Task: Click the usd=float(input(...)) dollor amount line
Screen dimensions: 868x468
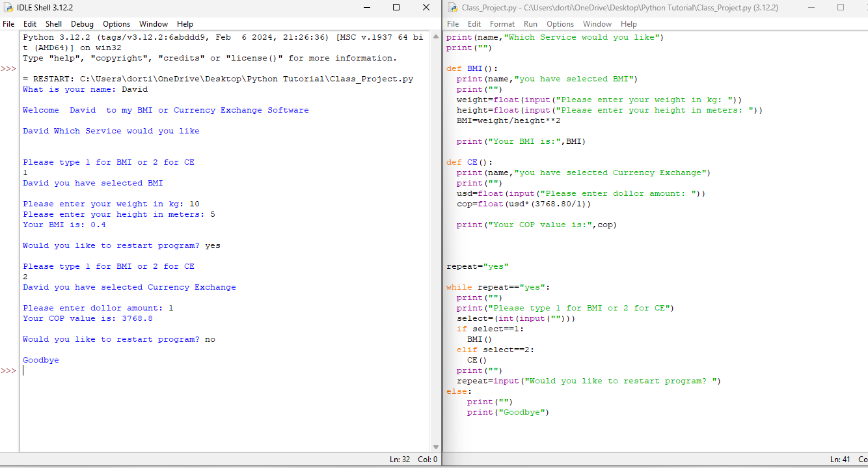Action: [x=581, y=193]
